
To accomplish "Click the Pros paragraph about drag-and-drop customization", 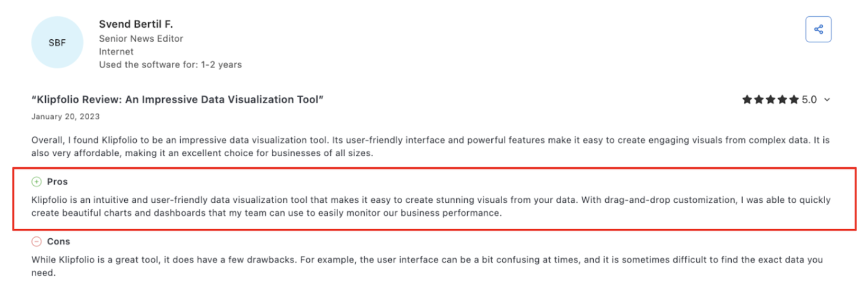I will click(x=430, y=206).
